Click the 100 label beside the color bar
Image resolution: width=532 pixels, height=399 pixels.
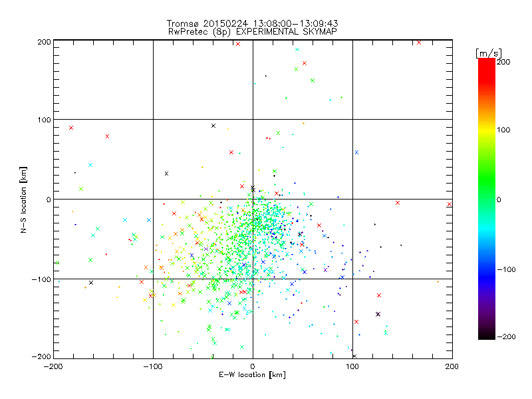tap(503, 130)
